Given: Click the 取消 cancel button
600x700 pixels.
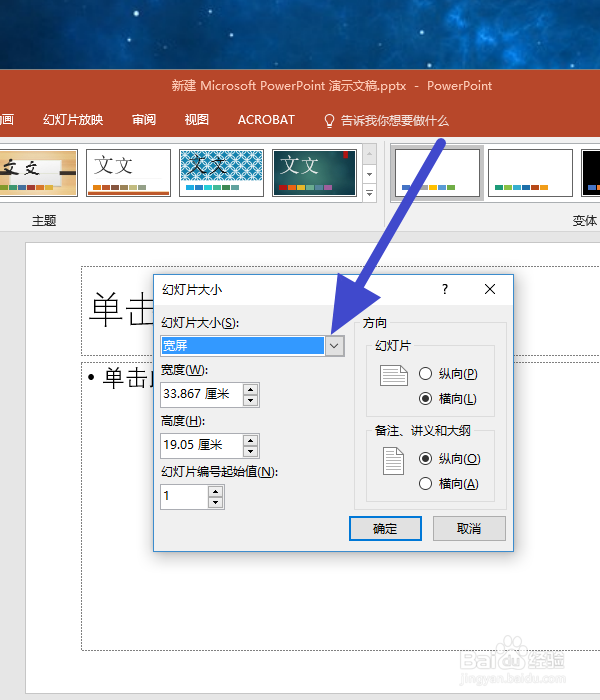Looking at the screenshot, I should click(469, 529).
